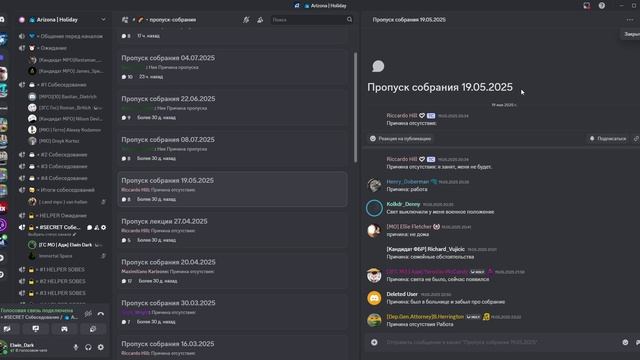Open post Пропуск собрания 08.07.2025
The height and width of the screenshot is (360, 640).
(x=232, y=149)
